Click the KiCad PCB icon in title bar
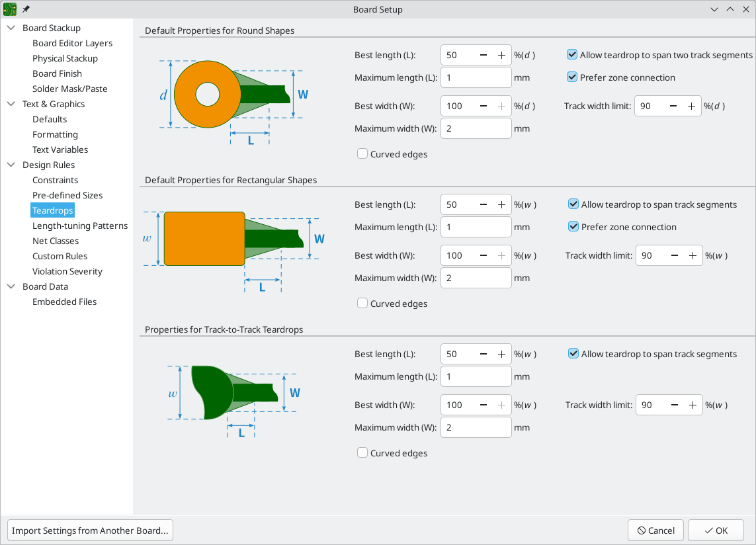 click(x=10, y=9)
